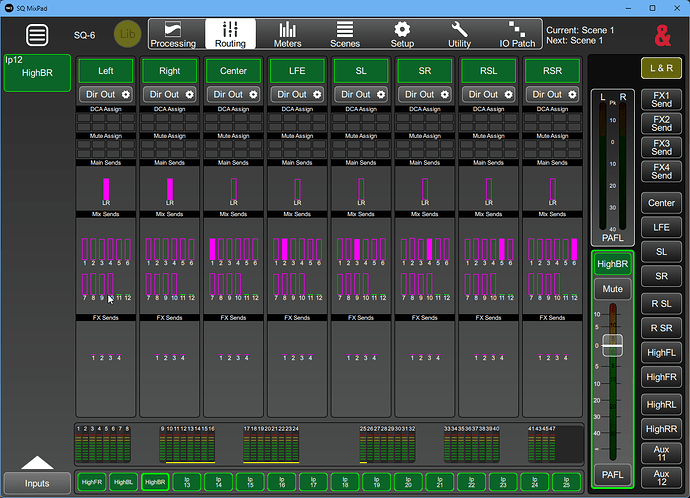690x498 pixels.
Task: Select the L & R mix
Action: point(661,68)
